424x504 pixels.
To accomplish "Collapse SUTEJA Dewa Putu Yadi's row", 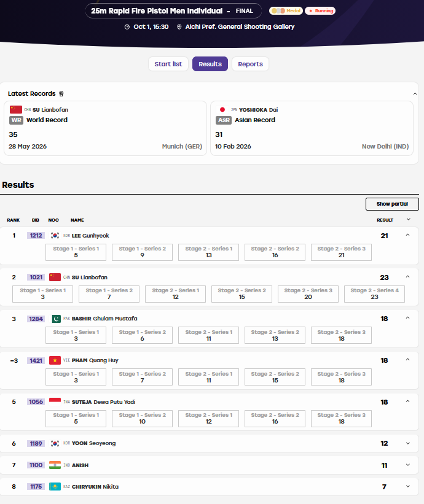I will (407, 401).
